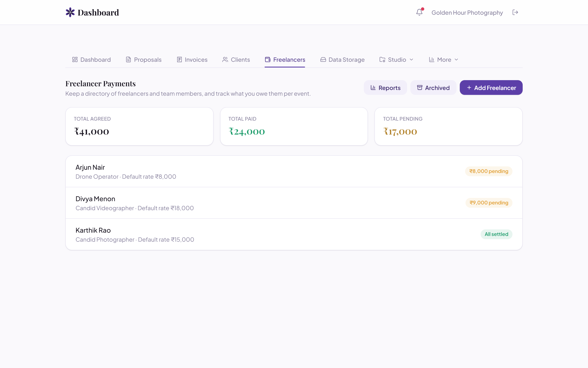
Task: Click the Dashboard header title
Action: [x=98, y=12]
